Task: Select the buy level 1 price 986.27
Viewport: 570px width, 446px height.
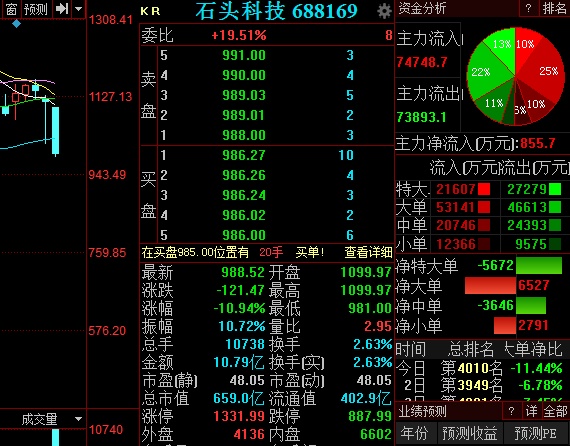Action: [x=244, y=155]
